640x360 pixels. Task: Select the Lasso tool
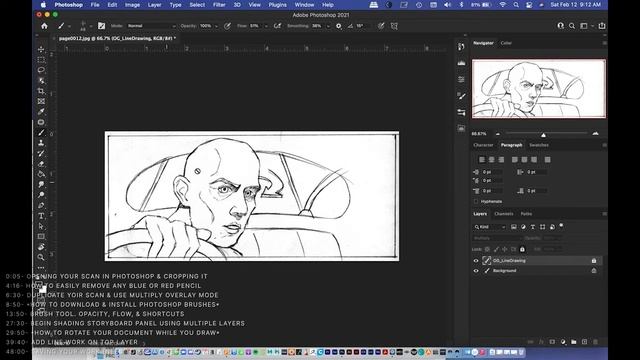click(x=41, y=70)
